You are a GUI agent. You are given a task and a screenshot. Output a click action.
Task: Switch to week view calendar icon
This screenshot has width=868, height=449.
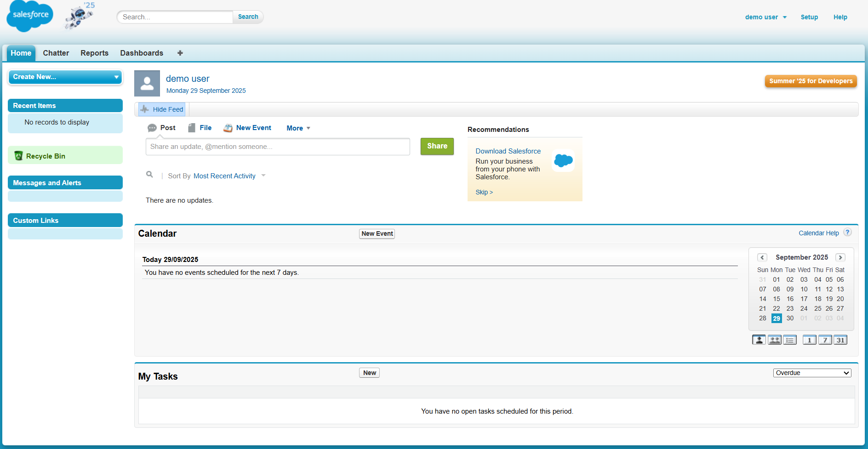point(825,340)
